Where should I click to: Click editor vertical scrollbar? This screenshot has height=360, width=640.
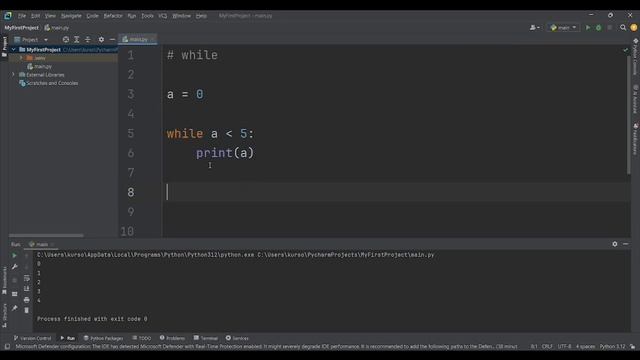629,114
